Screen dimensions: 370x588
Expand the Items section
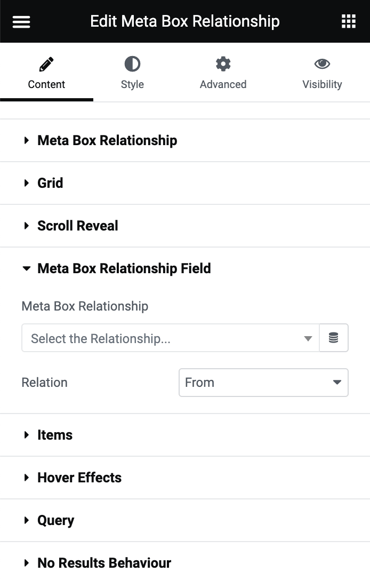point(55,435)
